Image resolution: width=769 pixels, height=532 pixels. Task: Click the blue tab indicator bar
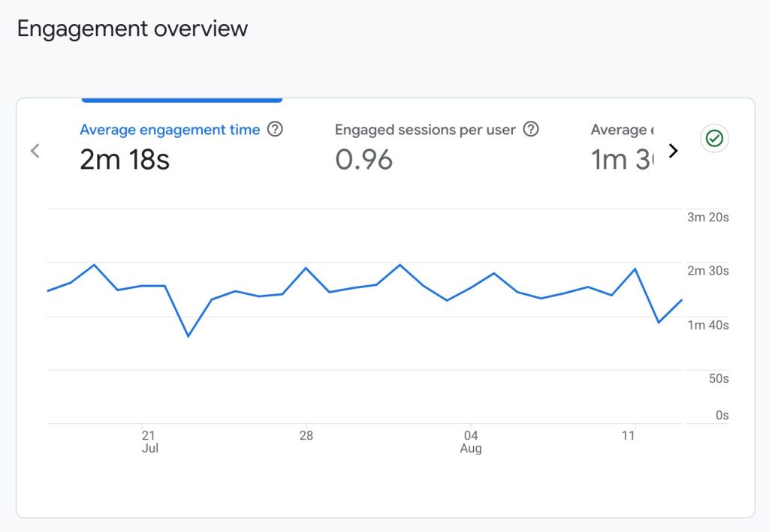181,99
